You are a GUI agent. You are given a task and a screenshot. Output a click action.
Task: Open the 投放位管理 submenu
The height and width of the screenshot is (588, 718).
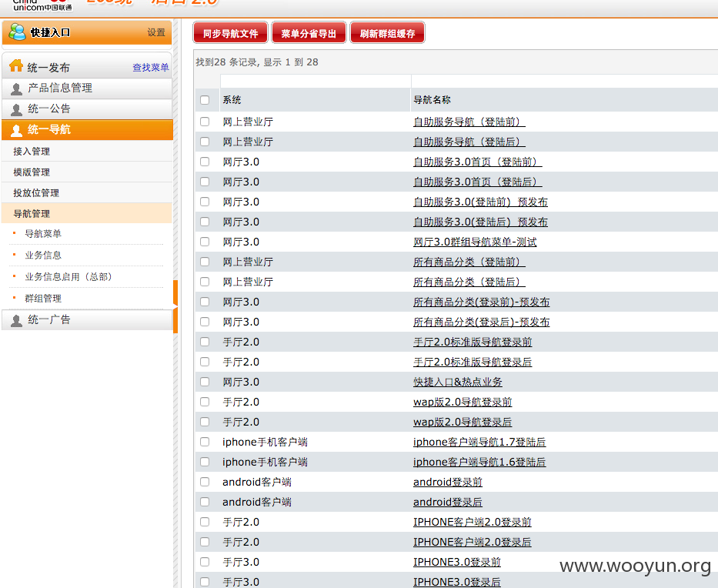[x=87, y=193]
